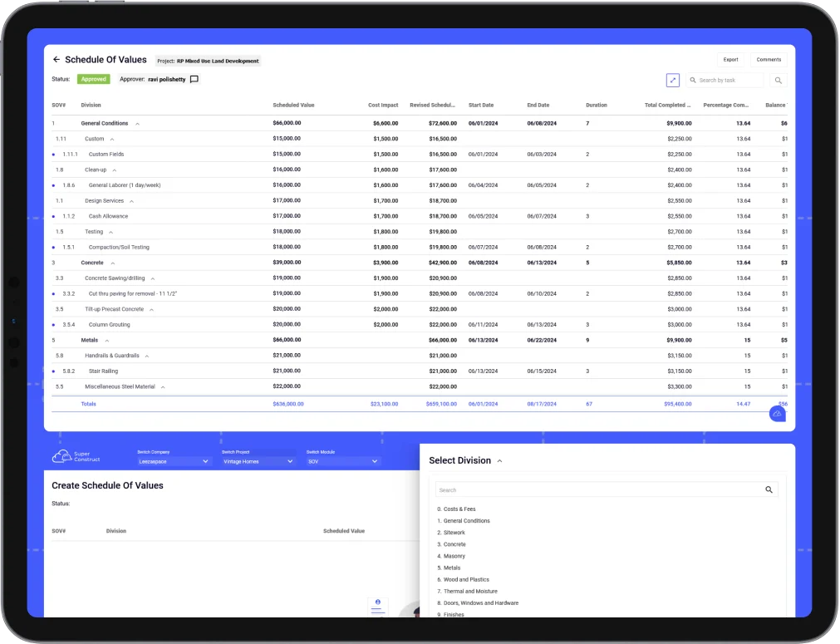Screen dimensions: 840x644
Task: Collapse the Custom row chevron
Action: 112,140
